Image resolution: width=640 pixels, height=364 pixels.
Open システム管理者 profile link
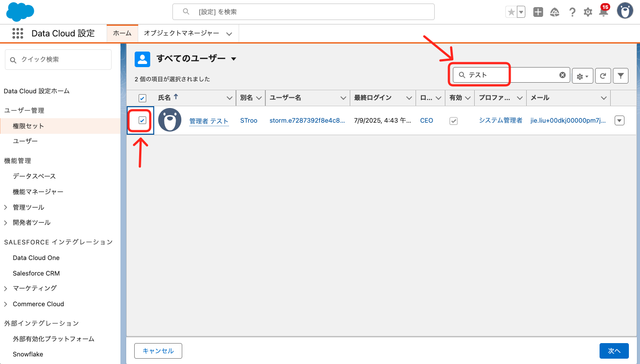point(500,120)
